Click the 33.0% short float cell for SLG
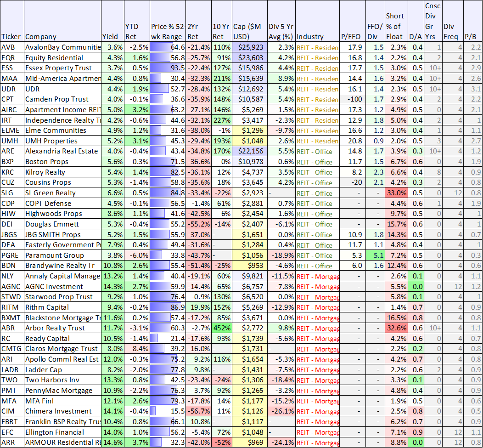This screenshot has height=448, width=483. point(396,193)
